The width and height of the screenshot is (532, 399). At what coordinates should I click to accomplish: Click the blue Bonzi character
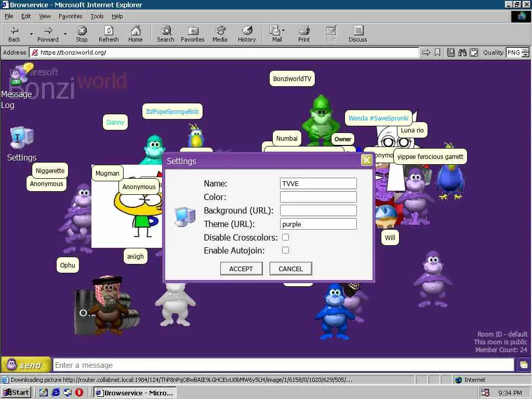tap(334, 312)
